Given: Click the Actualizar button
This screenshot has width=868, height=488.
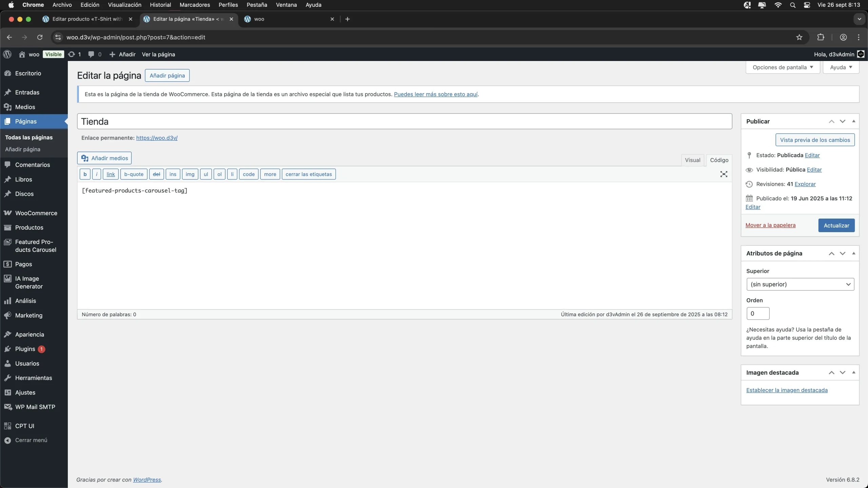Looking at the screenshot, I should click(836, 225).
